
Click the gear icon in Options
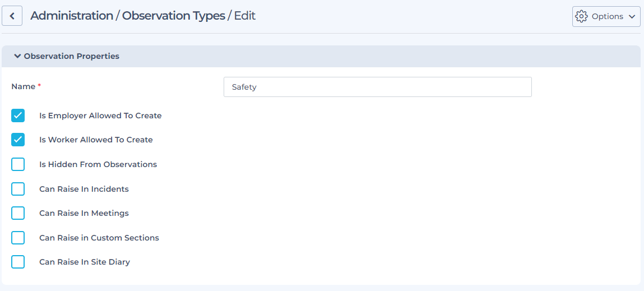coord(581,16)
